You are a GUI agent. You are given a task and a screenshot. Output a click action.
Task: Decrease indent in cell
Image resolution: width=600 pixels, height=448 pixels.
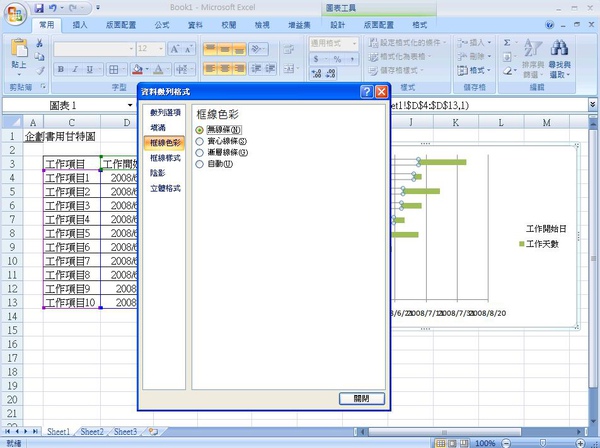point(256,69)
